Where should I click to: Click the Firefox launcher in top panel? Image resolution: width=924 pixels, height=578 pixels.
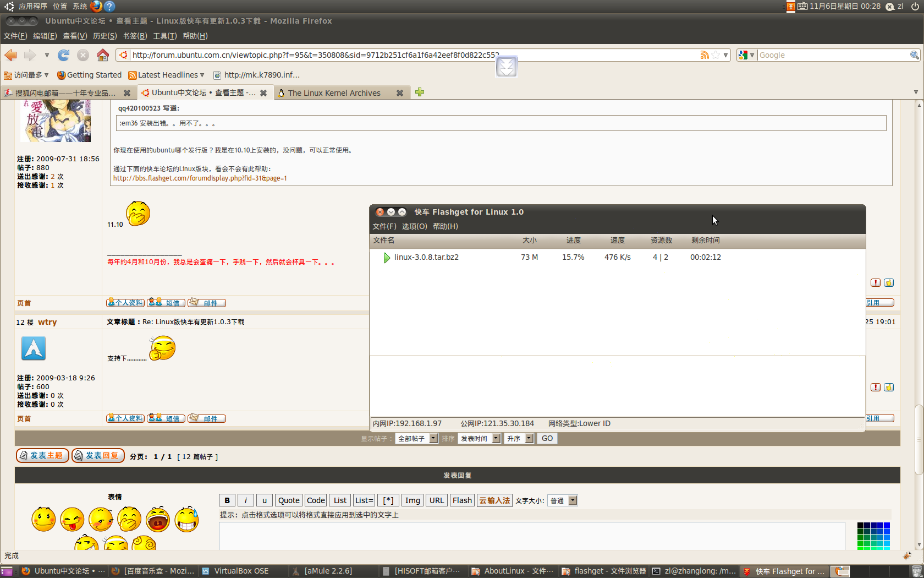click(96, 6)
